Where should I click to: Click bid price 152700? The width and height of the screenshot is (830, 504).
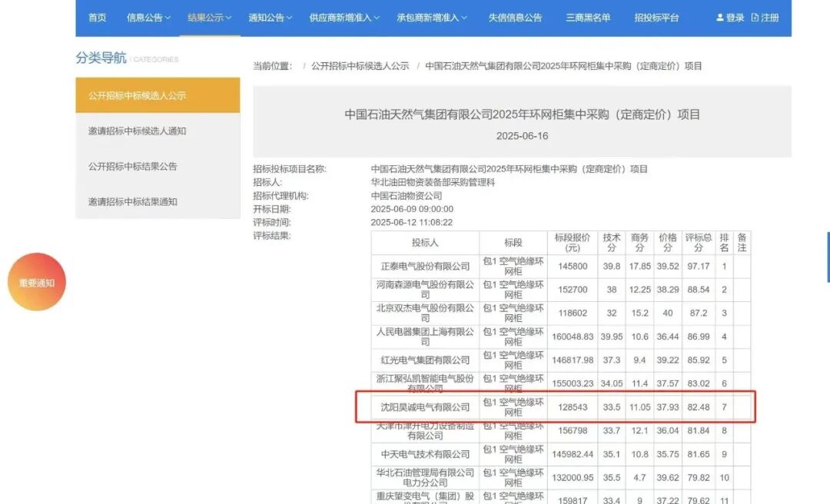[573, 290]
